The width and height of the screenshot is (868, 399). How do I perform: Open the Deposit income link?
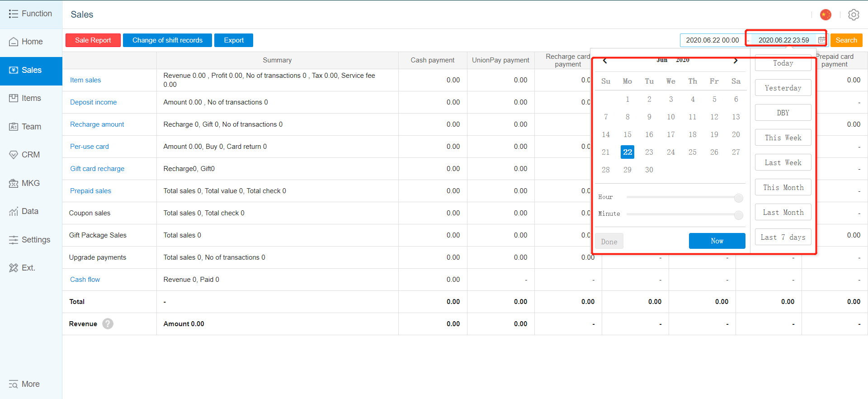click(93, 102)
